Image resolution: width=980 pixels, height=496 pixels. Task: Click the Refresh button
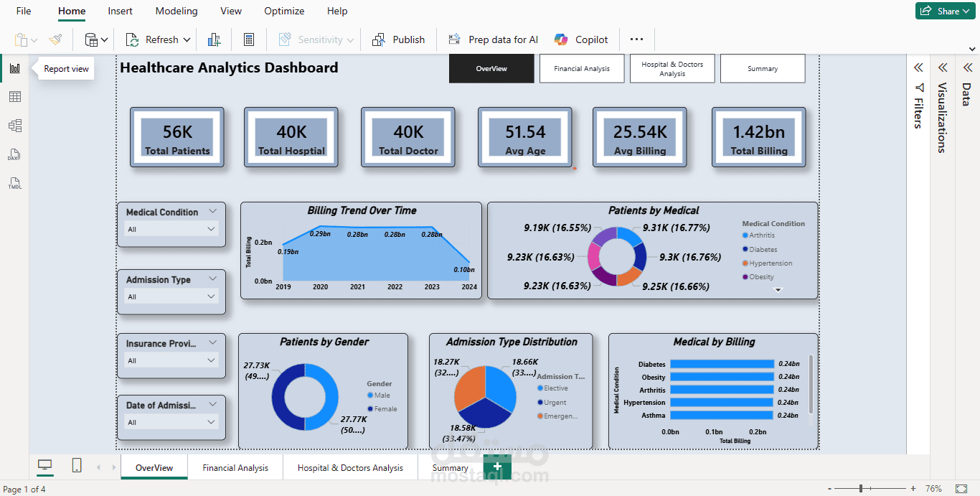click(x=152, y=39)
